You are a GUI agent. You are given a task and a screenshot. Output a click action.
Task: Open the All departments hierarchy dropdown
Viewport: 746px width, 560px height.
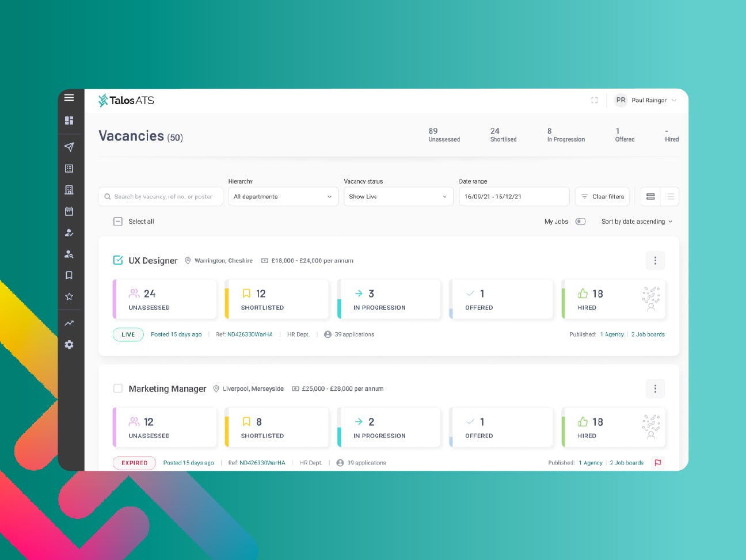click(x=283, y=196)
